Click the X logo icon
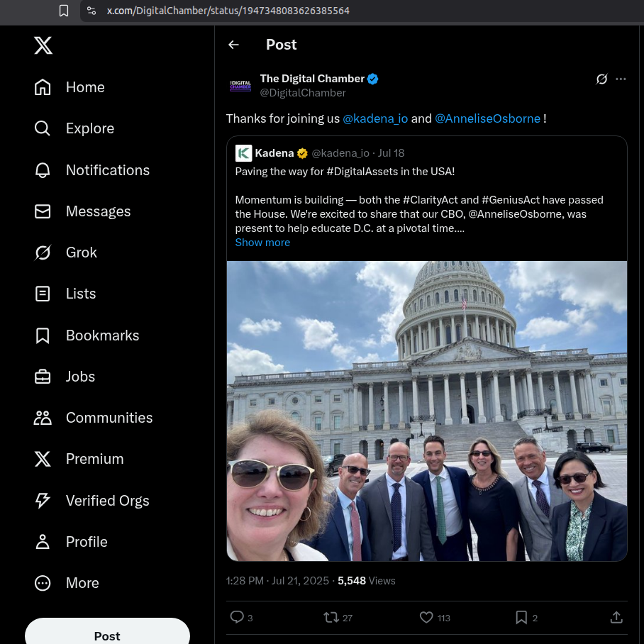The height and width of the screenshot is (644, 644). tap(43, 45)
